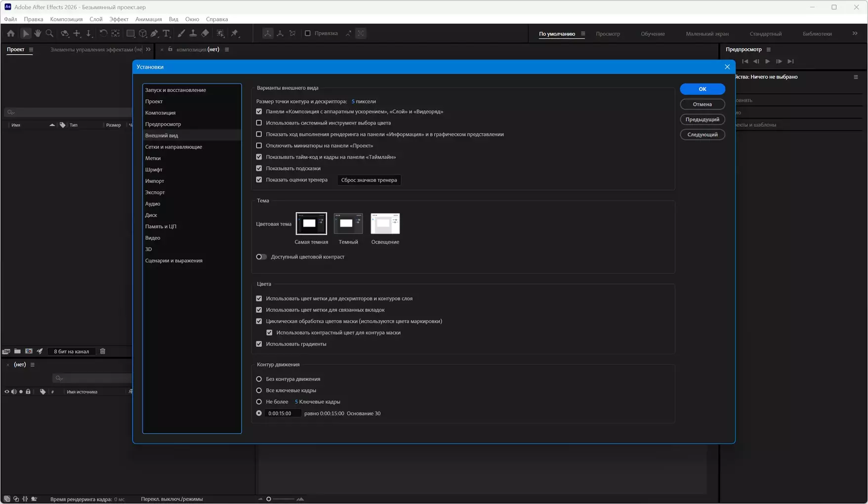This screenshot has height=504, width=868.
Task: Select 'Все ключевые кадры' radio button
Action: 259,390
